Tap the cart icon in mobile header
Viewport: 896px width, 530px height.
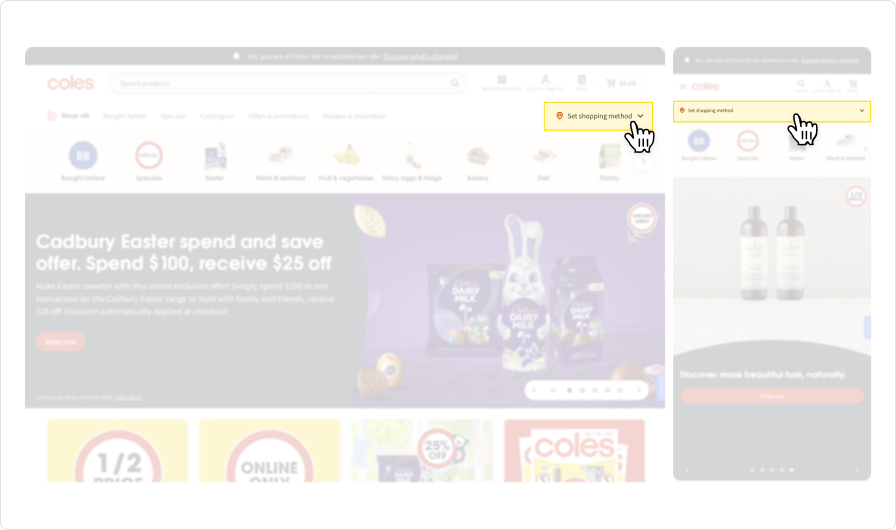pos(853,86)
